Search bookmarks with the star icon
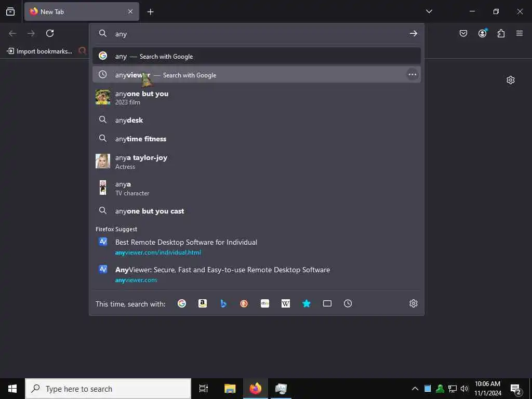The width and height of the screenshot is (532, 399). point(307,303)
